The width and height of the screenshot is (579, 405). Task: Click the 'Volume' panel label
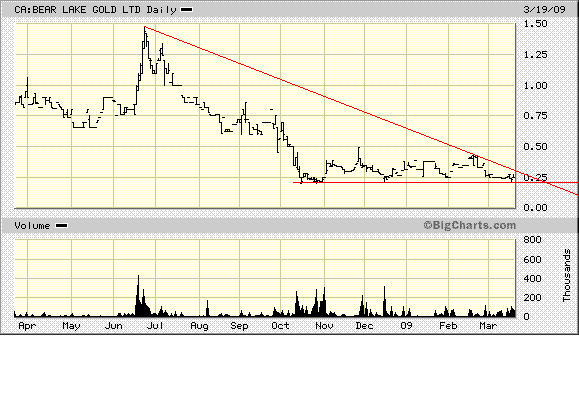32,226
